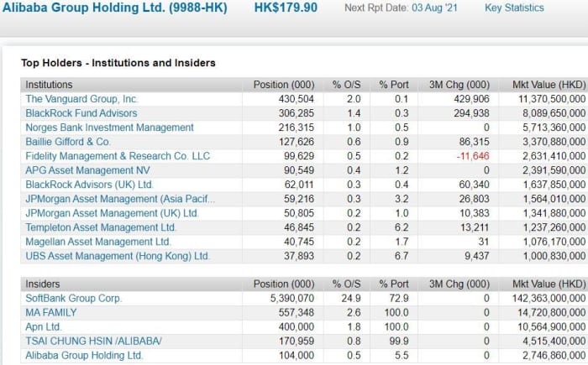588x365 pixels.
Task: Open Magellan Asset Management Ltd.
Action: [x=98, y=242]
